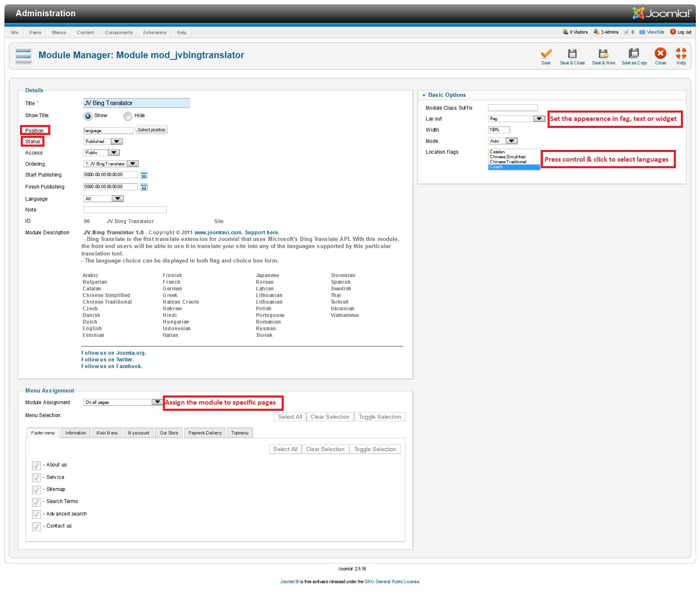Click the messages count icon

coord(626,32)
